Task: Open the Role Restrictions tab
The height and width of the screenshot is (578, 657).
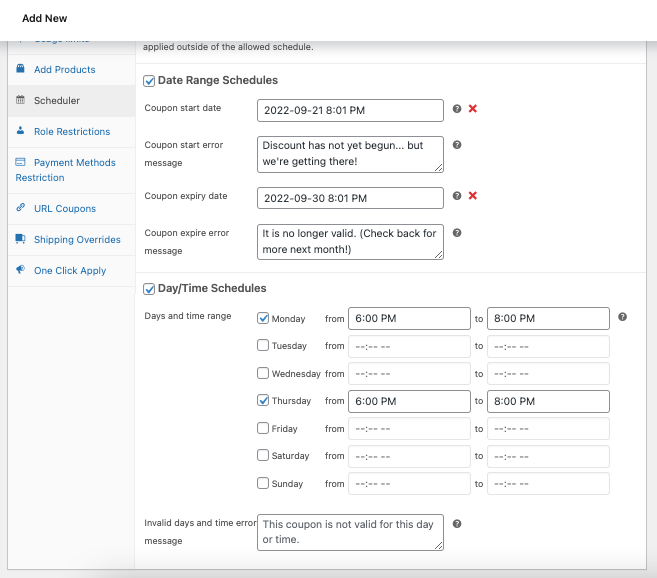Action: (71, 132)
